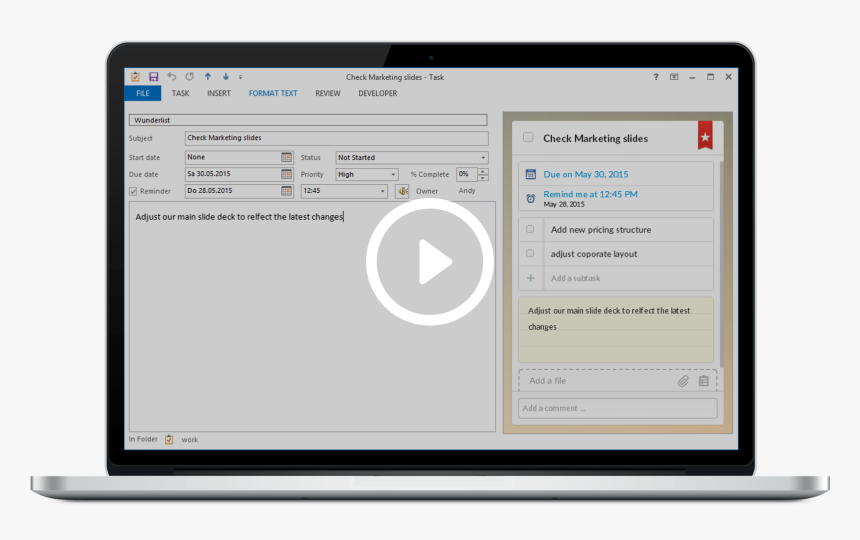The image size is (860, 540).
Task: Toggle the Reminder checkbox
Action: point(133,191)
